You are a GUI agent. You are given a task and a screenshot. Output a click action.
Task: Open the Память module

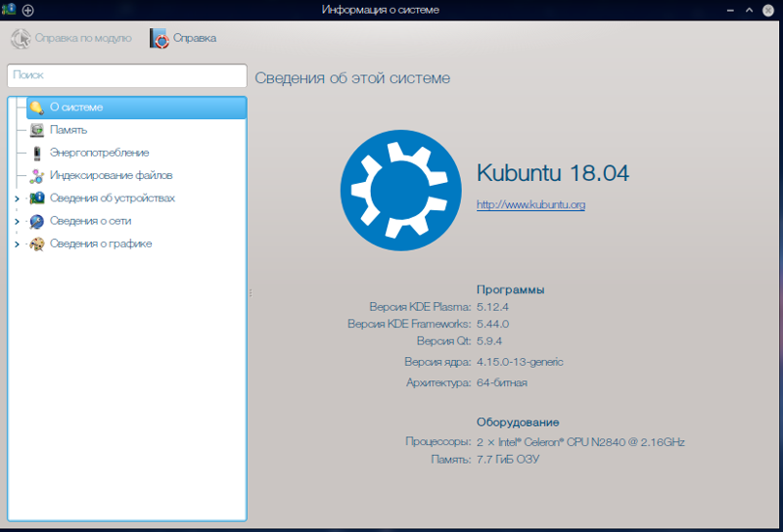point(69,130)
